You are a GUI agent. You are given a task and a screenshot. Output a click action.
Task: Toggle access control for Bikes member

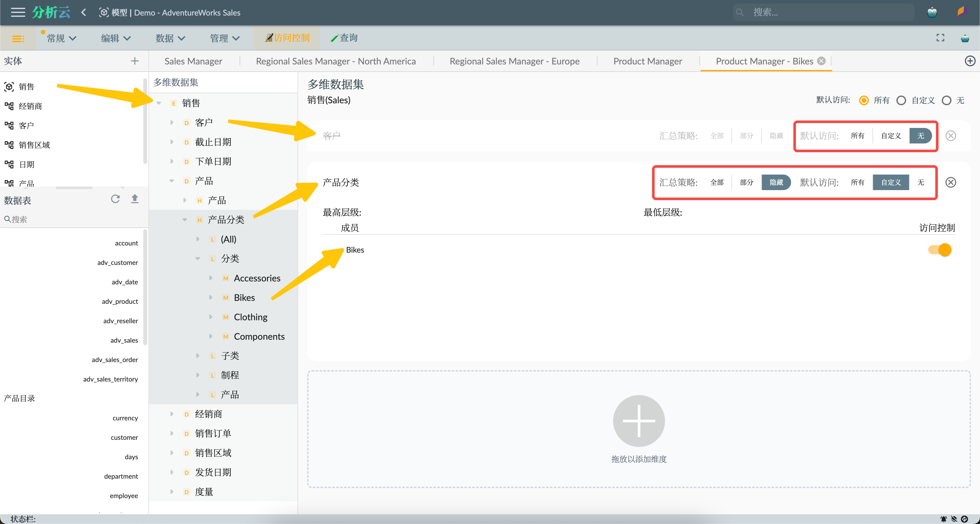click(940, 250)
